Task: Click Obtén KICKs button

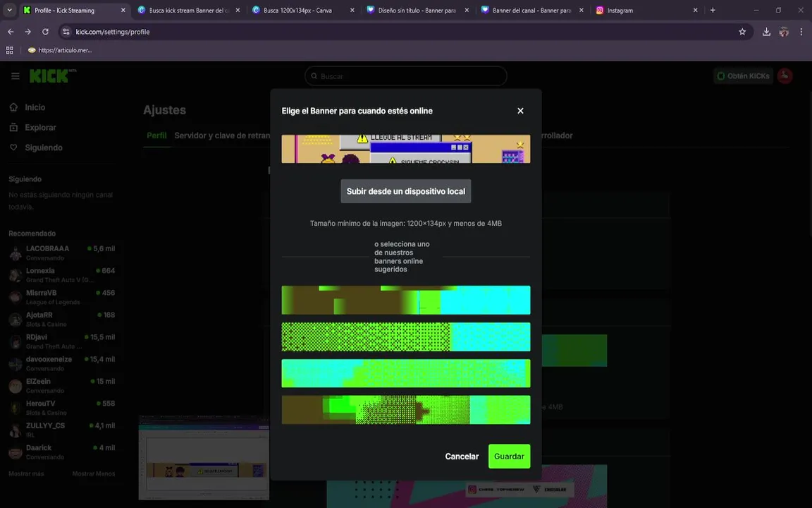Action: [x=743, y=76]
